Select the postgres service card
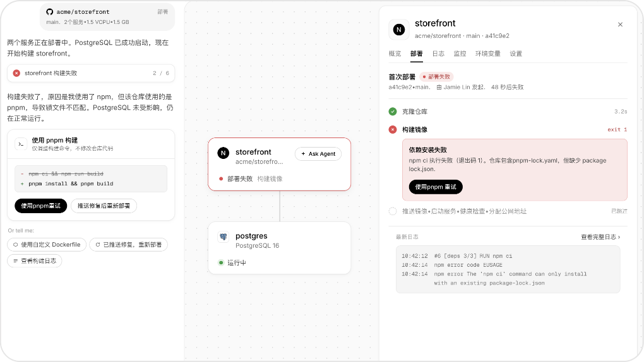 tap(280, 248)
